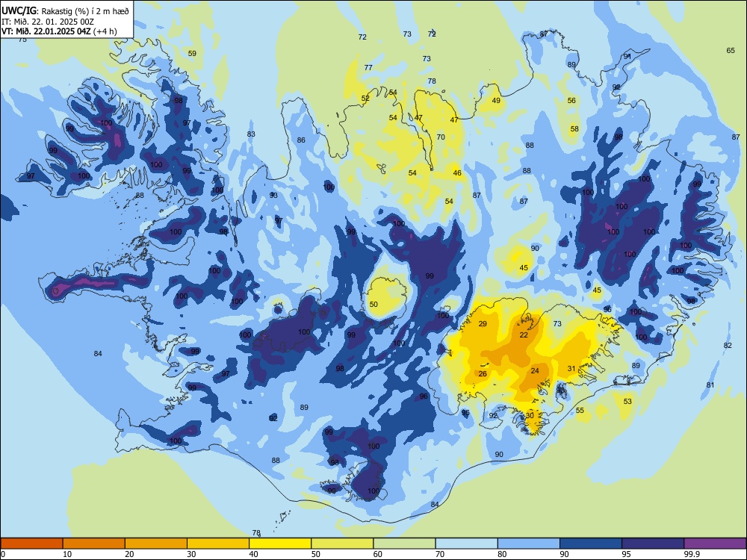Viewport: 747px width, 560px height.
Task: Pick the 70–80 pale blue legend swatch
Action: (x=466, y=544)
